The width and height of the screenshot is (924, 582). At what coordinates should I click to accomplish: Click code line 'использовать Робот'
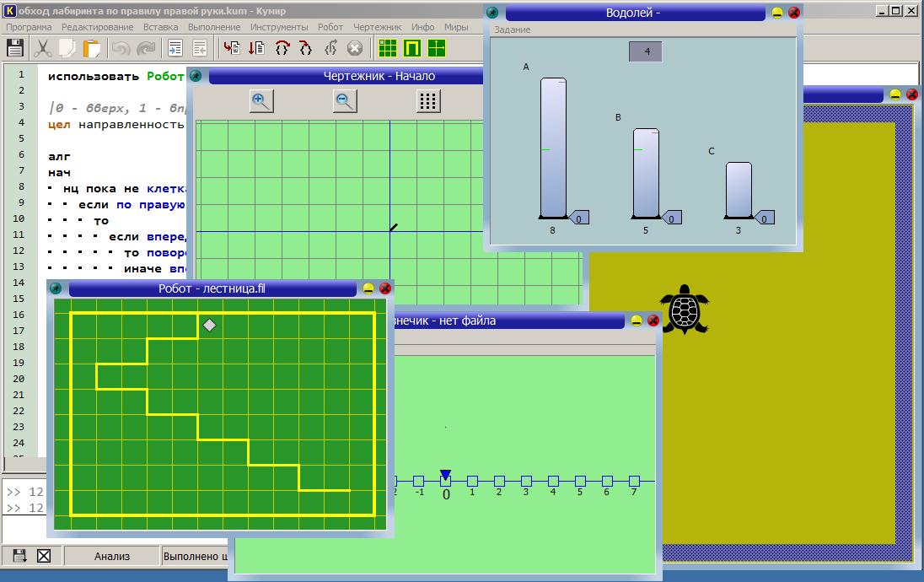[116, 76]
